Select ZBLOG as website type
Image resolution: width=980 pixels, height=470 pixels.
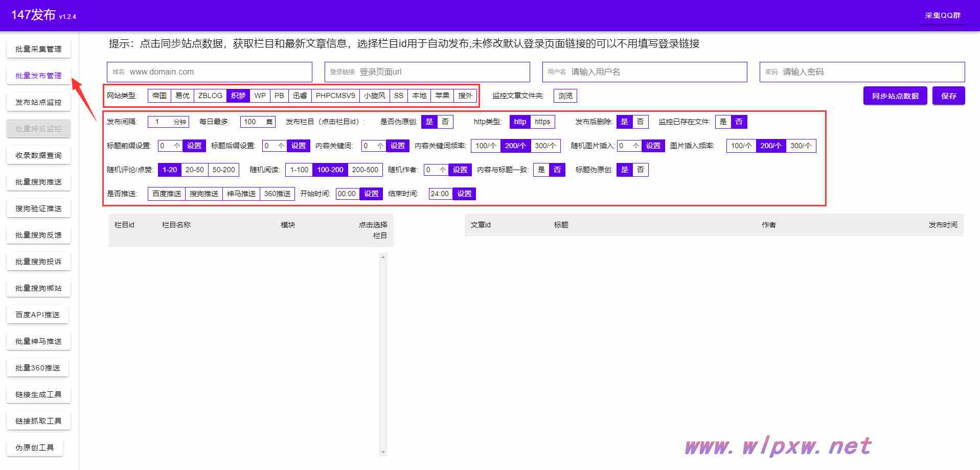pos(210,96)
